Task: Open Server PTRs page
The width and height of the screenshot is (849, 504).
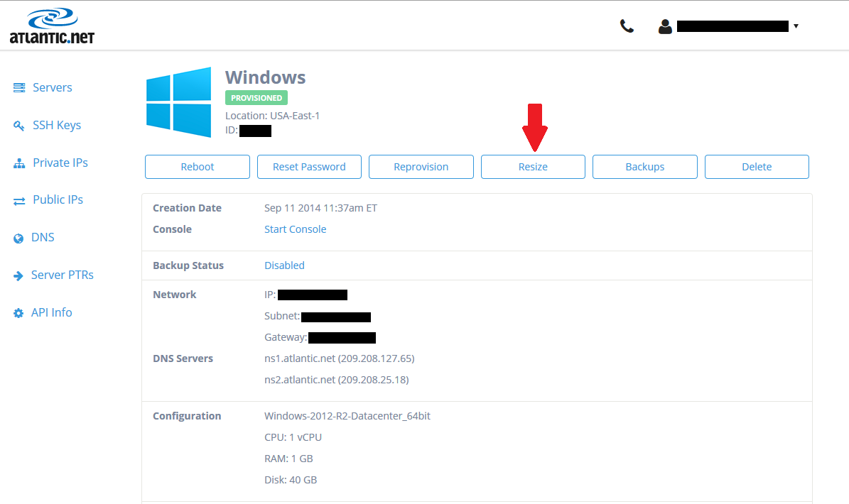Action: pyautogui.click(x=63, y=275)
